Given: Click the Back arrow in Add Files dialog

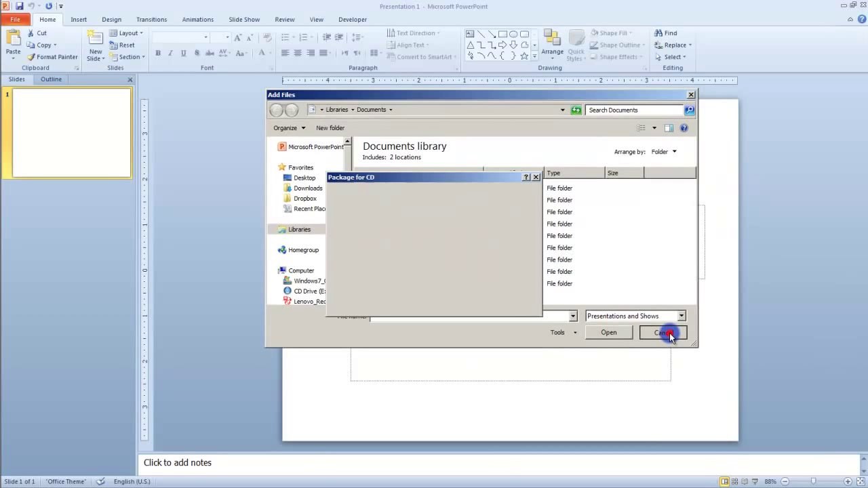Looking at the screenshot, I should click(276, 110).
